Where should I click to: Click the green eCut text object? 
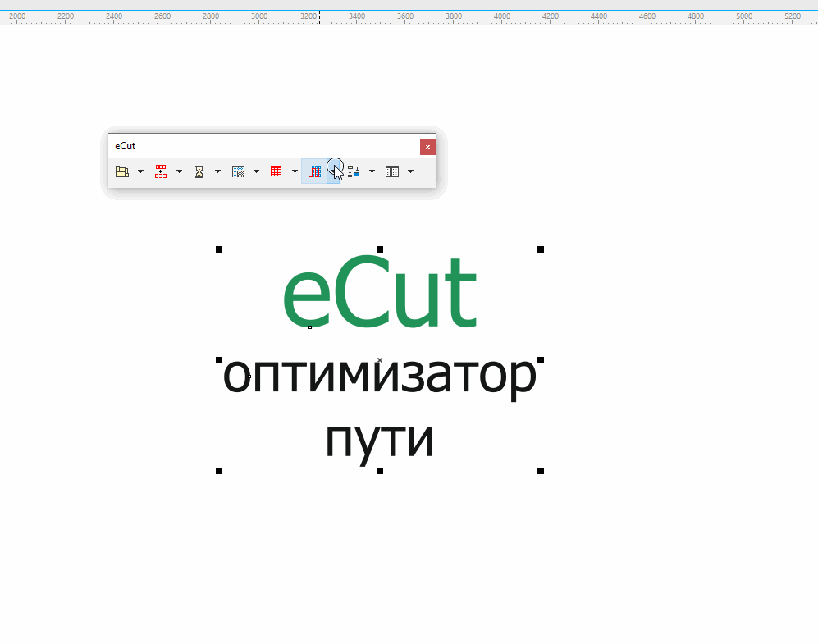pyautogui.click(x=380, y=291)
